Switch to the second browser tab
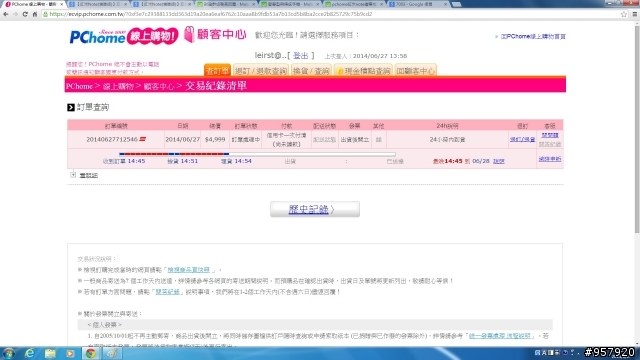640x360 pixels. coord(98,4)
